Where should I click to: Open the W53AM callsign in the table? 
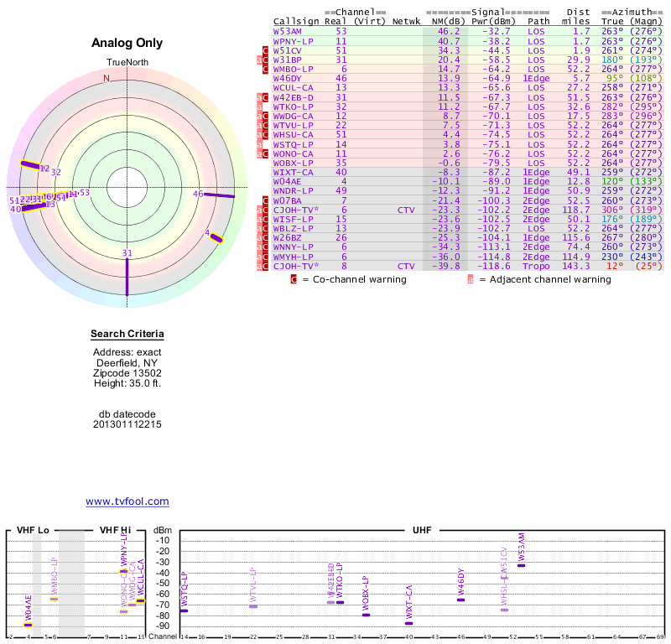coord(287,31)
